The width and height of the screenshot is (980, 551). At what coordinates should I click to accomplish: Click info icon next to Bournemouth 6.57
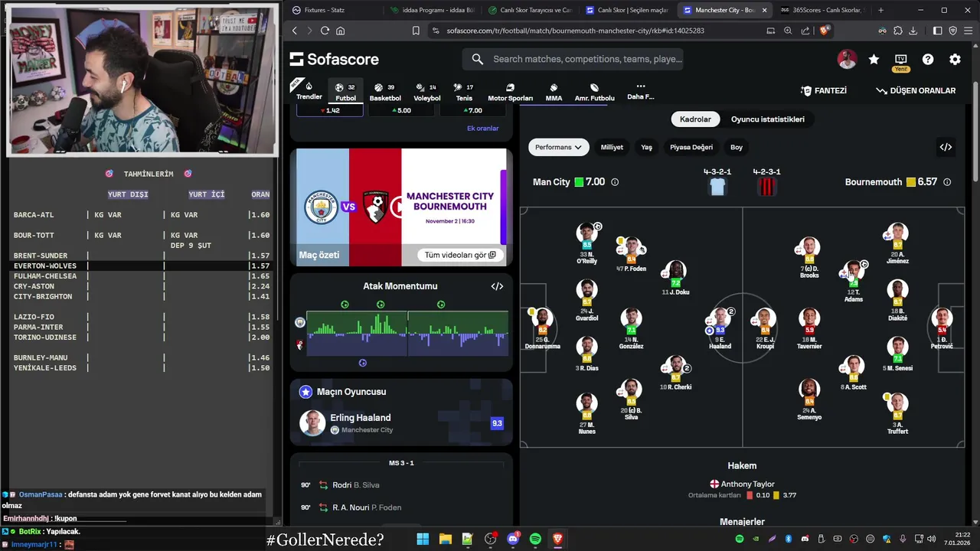(x=947, y=182)
